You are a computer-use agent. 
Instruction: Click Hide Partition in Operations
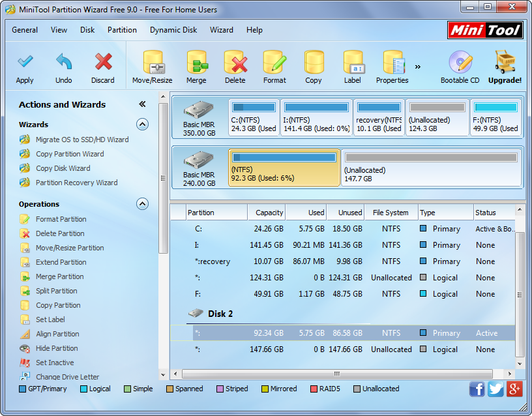pos(57,348)
